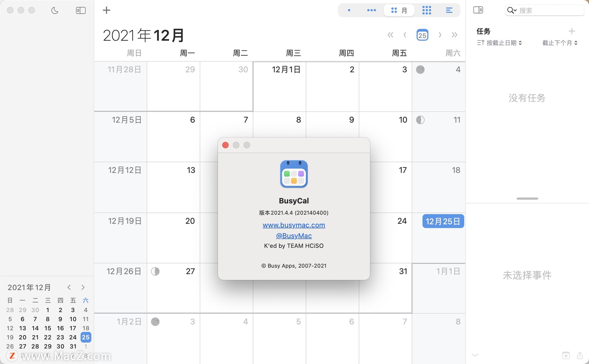Switch to year view grid icon
This screenshot has width=589, height=364.
[x=427, y=10]
